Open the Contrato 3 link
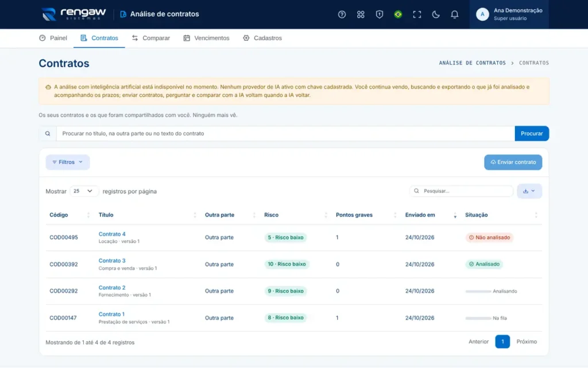Viewport: 588px width, 368px height. tap(112, 260)
